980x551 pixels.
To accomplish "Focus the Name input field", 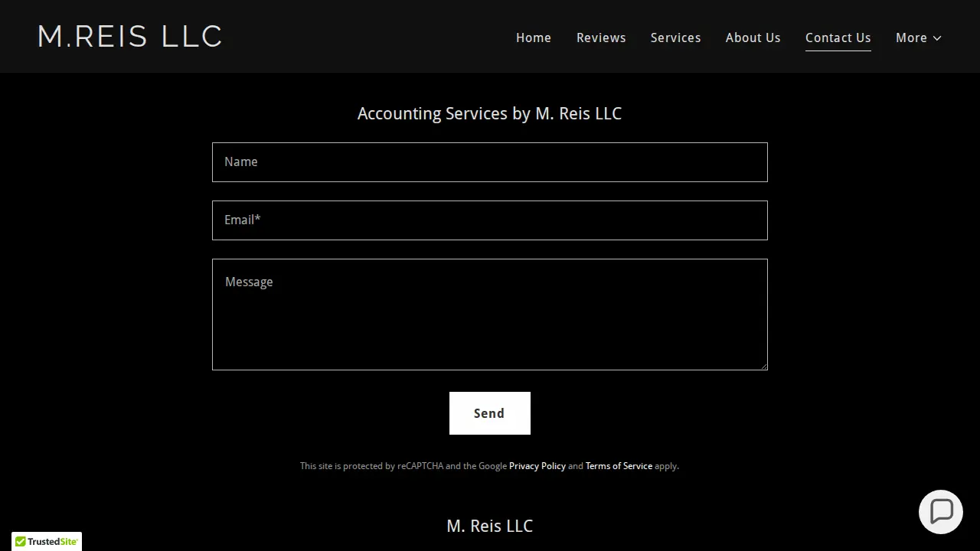I will pos(490,162).
